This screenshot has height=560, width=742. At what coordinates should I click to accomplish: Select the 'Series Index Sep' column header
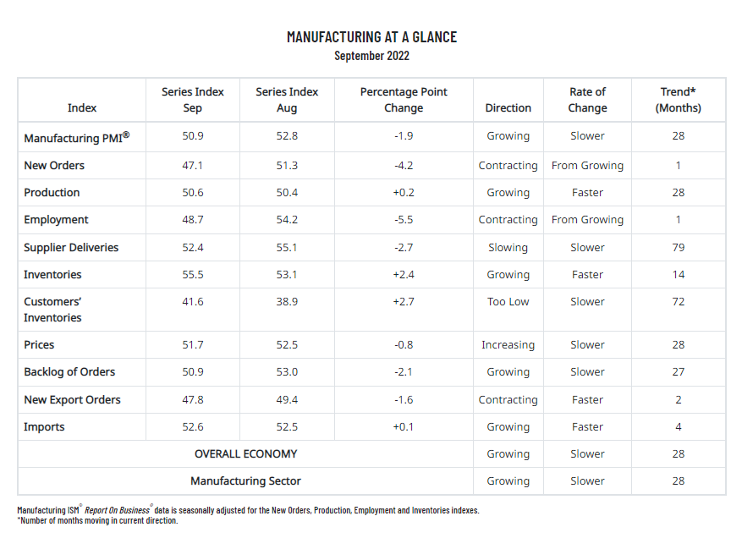coord(193,100)
